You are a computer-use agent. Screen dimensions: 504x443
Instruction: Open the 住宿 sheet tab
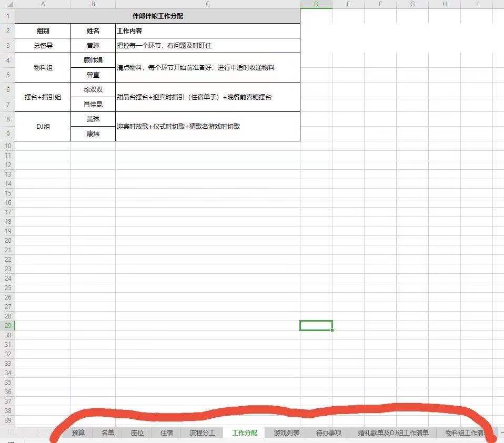pyautogui.click(x=166, y=432)
